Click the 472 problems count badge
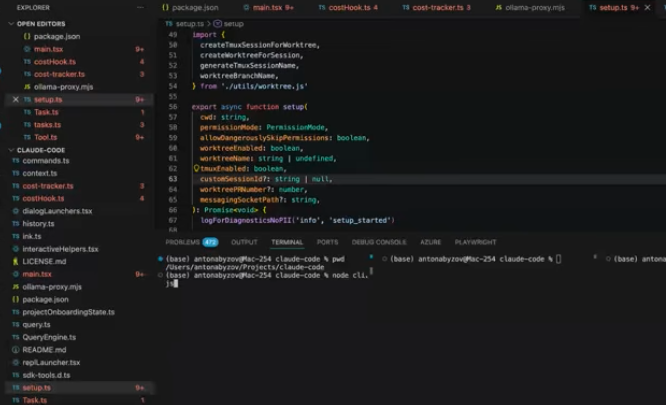This screenshot has height=405, width=666. tap(210, 242)
